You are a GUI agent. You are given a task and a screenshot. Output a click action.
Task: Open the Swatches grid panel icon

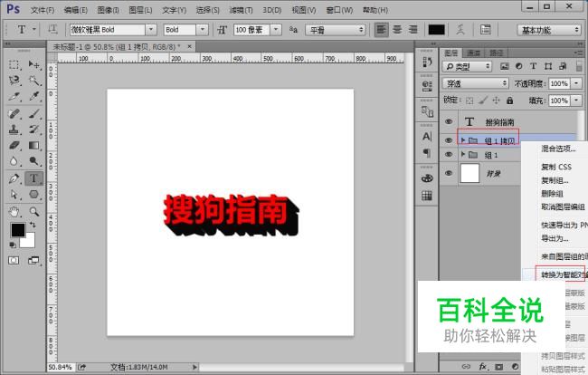click(427, 196)
